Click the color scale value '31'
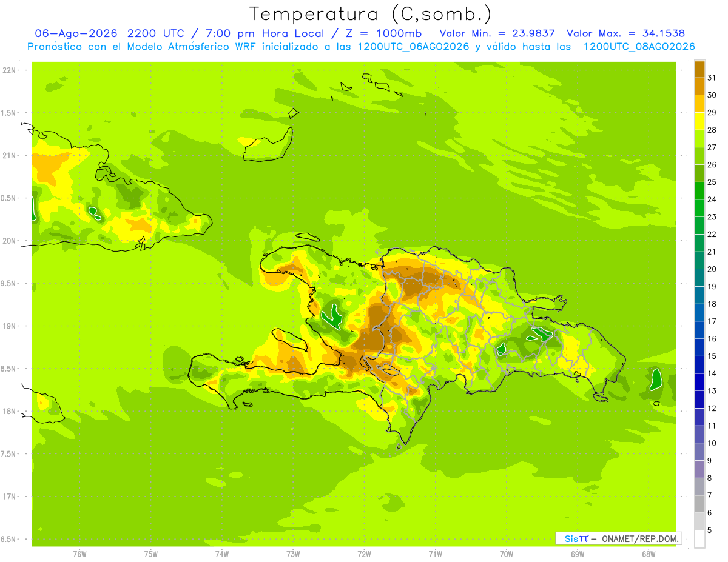Screen dimensions: 728x562 point(712,78)
